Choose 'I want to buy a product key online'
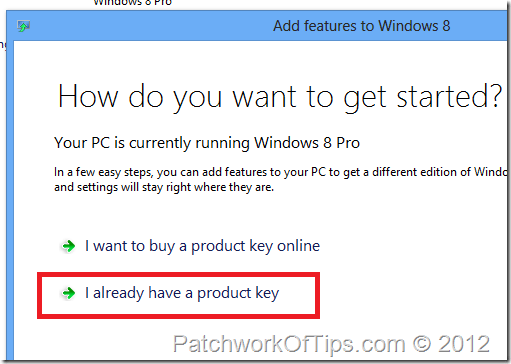511x364 pixels. 202,247
